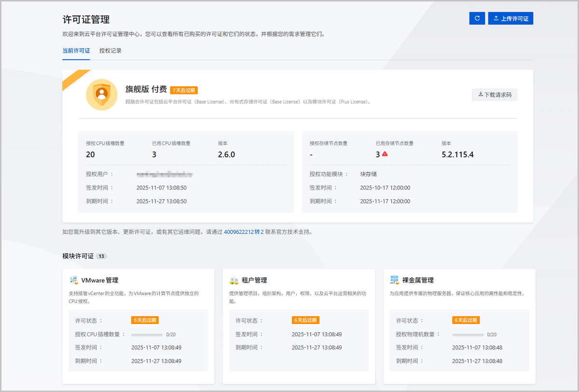Click the tenant management module icon
The width and height of the screenshot is (579, 392).
(x=234, y=280)
